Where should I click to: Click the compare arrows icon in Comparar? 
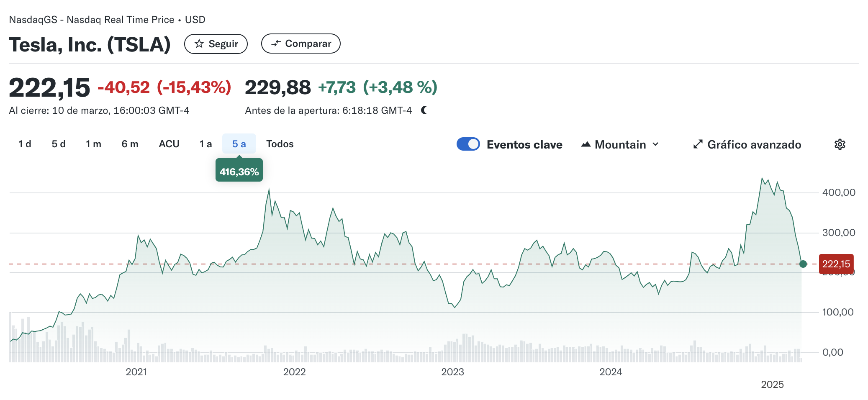click(x=276, y=44)
